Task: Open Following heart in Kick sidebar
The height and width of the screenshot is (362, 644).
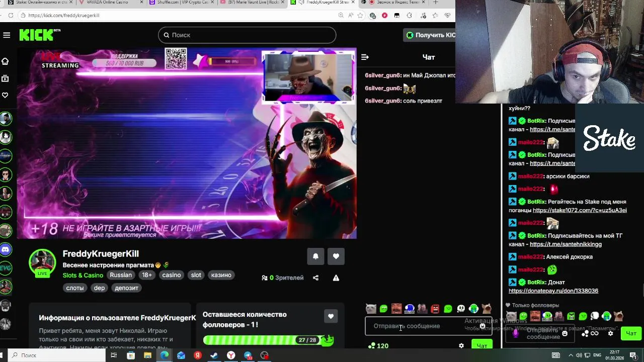Action: tap(5, 95)
